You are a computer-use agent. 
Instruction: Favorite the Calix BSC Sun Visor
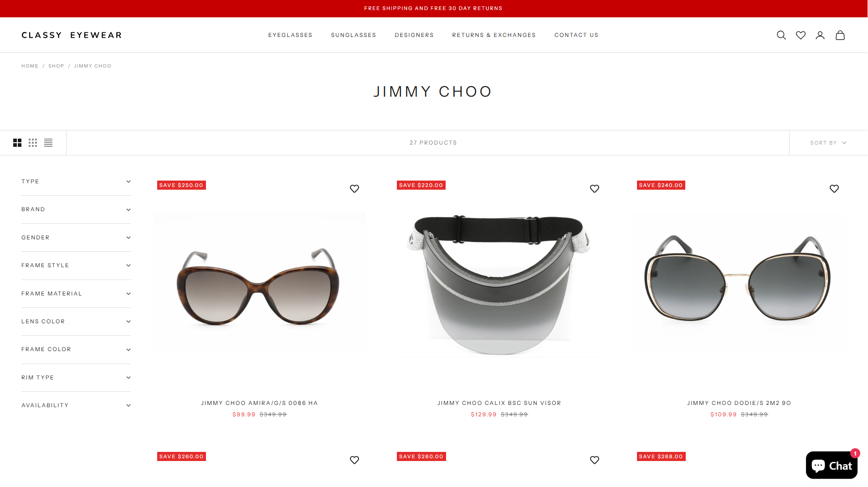[x=595, y=189]
